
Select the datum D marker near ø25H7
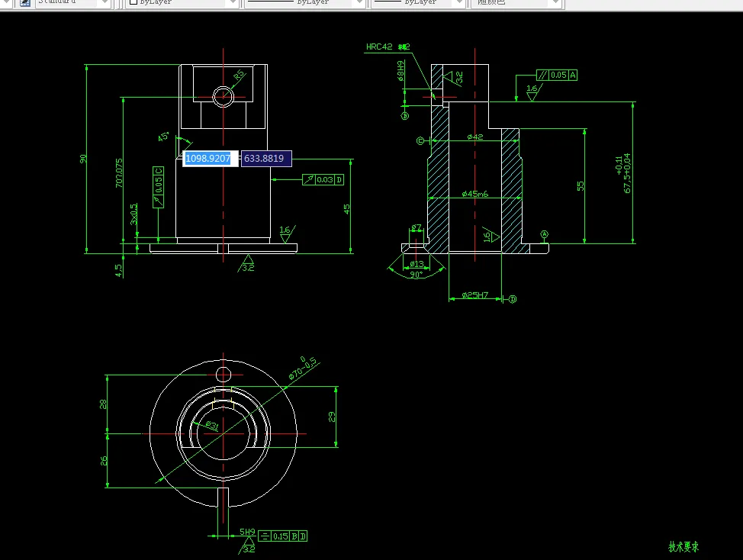pyautogui.click(x=513, y=299)
